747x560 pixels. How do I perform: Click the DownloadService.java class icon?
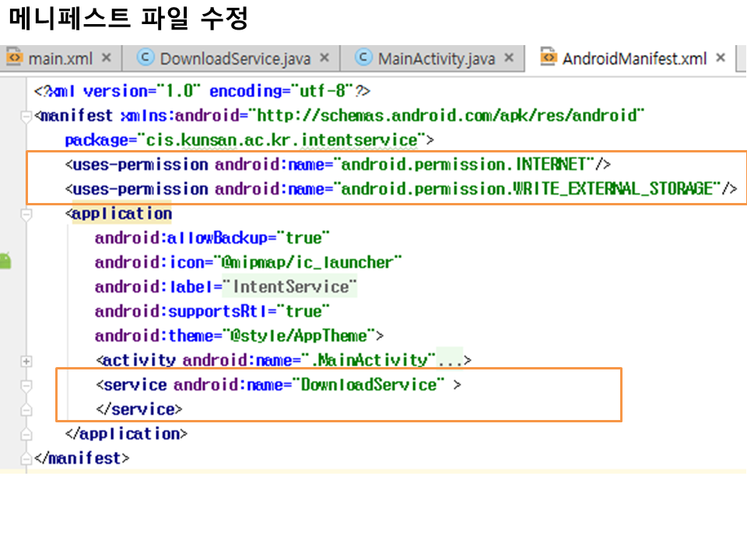[145, 58]
